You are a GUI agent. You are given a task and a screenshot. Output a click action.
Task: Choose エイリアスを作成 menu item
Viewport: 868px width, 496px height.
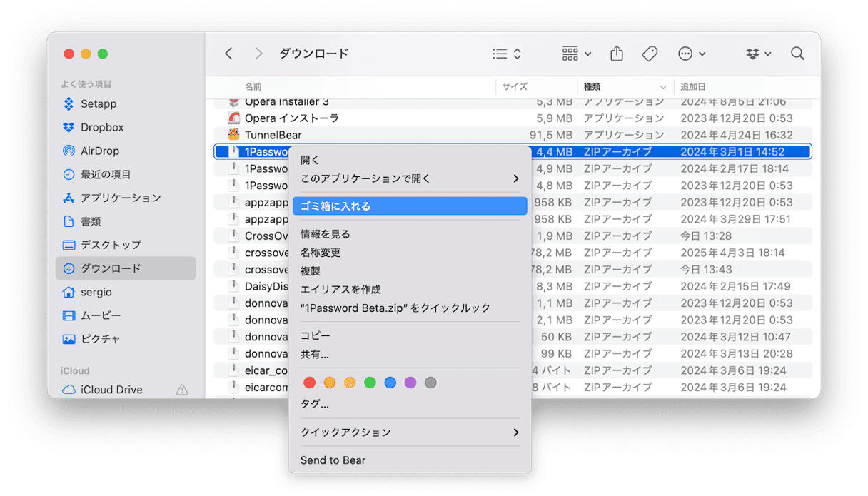[x=410, y=290]
